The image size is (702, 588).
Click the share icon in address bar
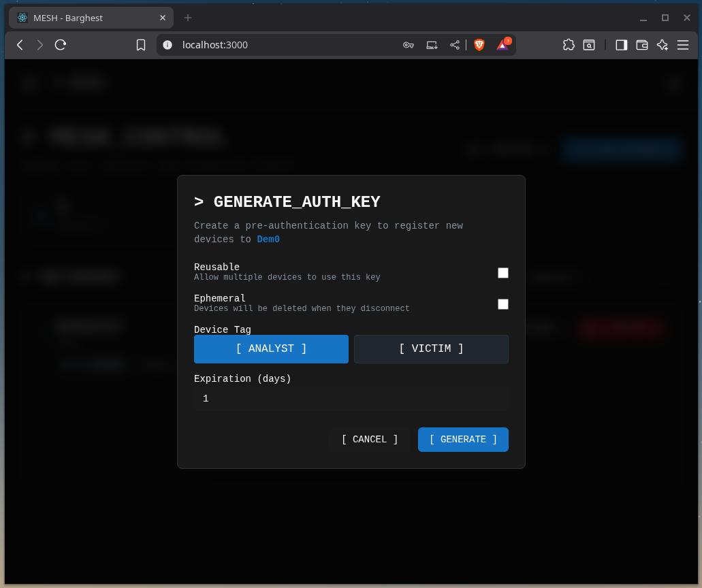[x=455, y=45]
